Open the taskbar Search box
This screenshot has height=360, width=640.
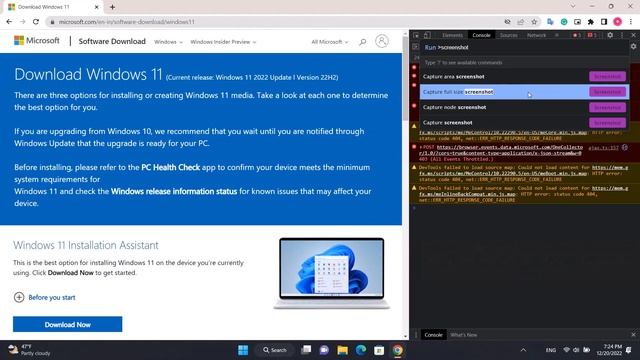(x=275, y=350)
